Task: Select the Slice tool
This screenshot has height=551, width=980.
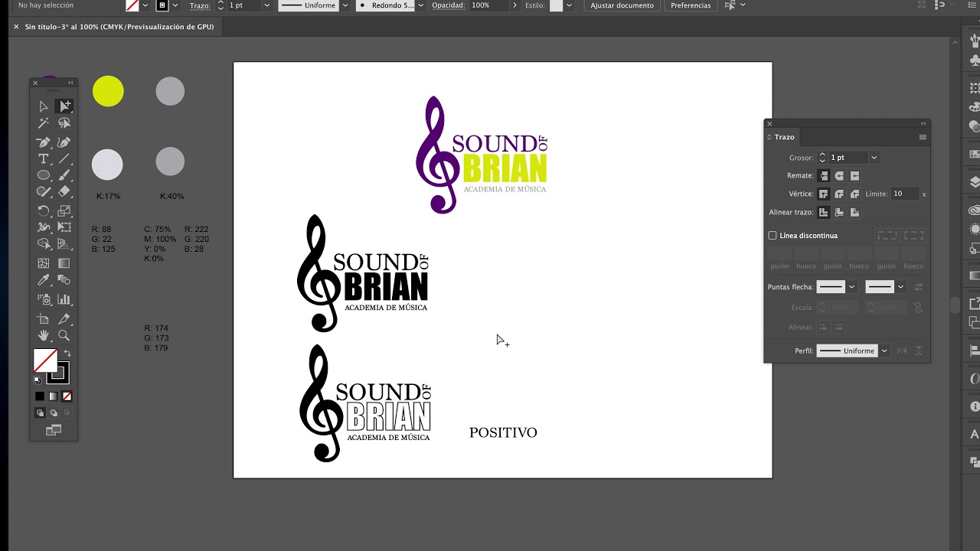Action: tap(64, 319)
